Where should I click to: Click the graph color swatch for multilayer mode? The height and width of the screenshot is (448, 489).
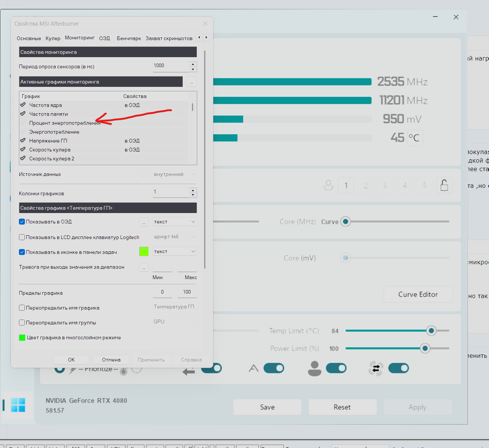(22, 337)
